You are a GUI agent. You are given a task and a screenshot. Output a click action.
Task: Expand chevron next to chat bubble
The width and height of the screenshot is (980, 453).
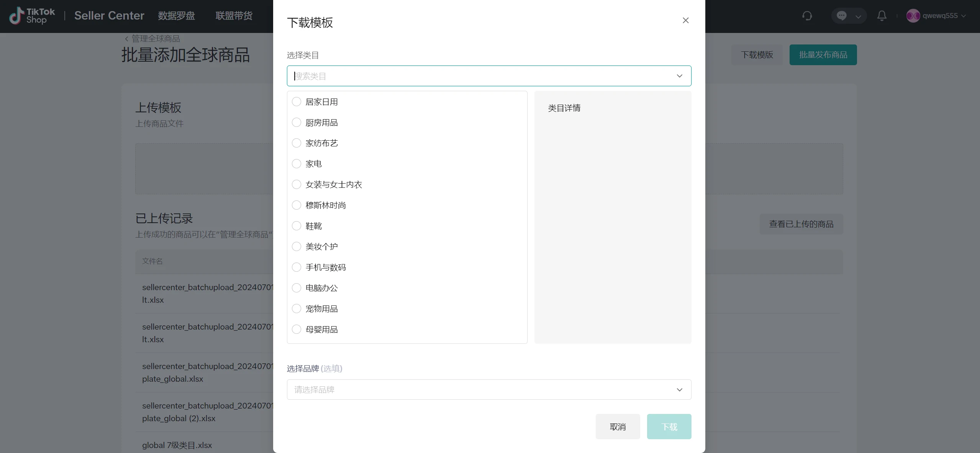pos(858,16)
